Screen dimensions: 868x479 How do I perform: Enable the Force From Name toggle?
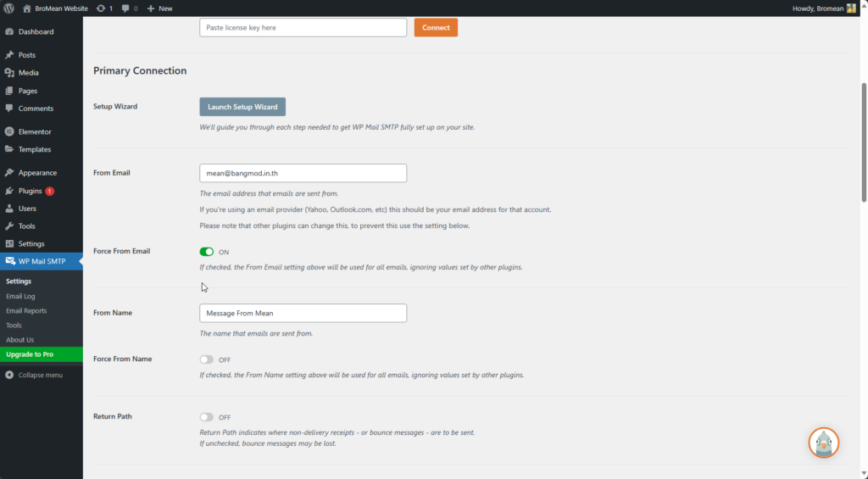pos(207,359)
